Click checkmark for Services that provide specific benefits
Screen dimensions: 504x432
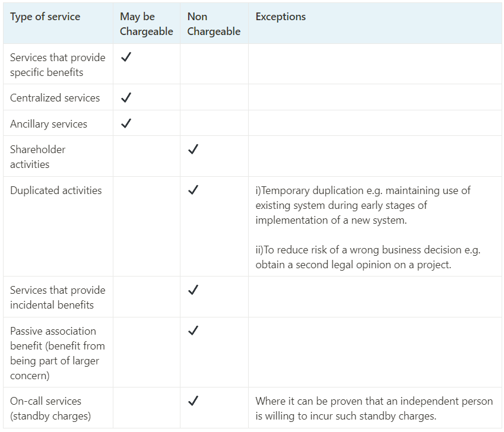click(x=126, y=57)
